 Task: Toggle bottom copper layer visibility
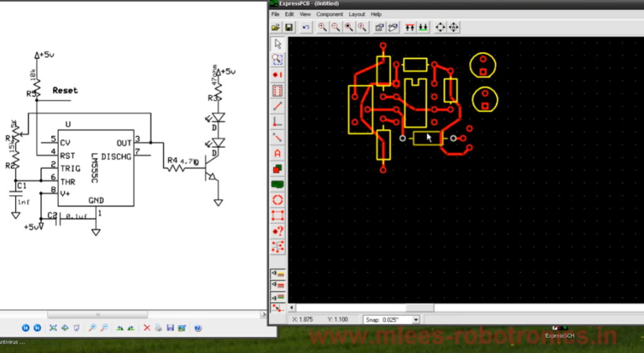point(277,296)
